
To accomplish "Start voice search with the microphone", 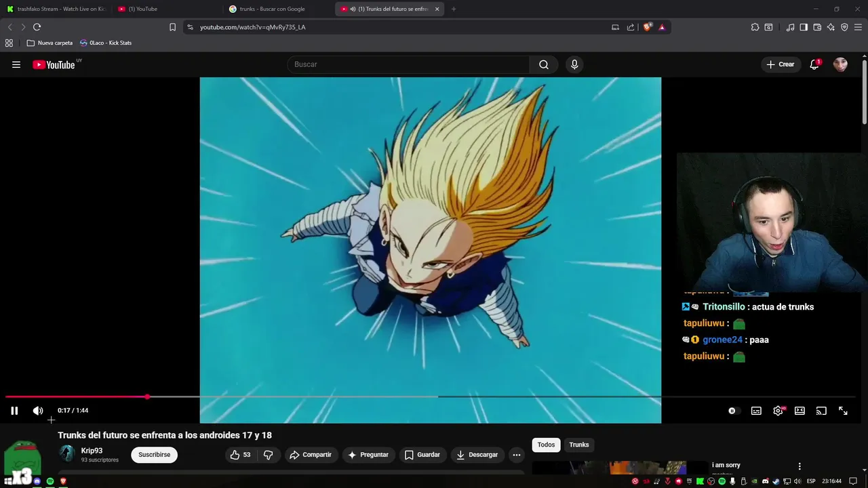I will 574,64.
